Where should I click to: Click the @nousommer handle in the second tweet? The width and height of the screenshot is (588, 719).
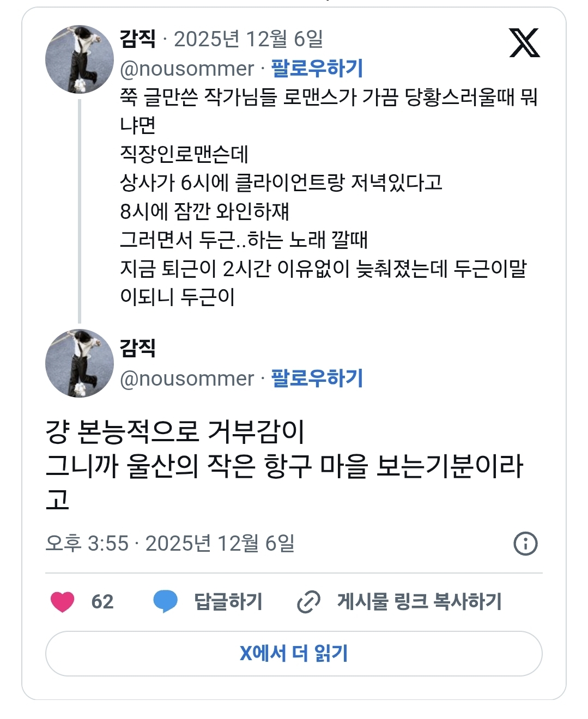point(187,379)
